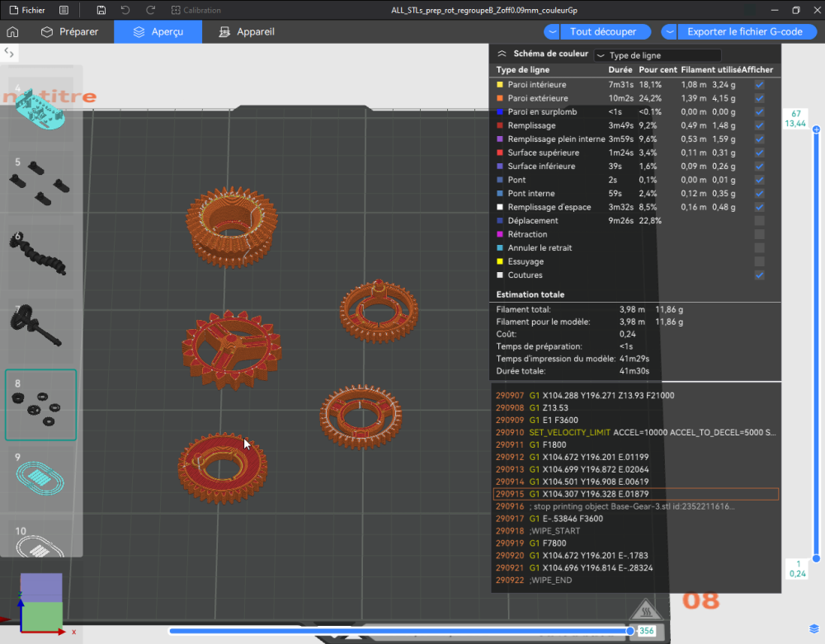This screenshot has width=825, height=644.
Task: Toggle Coutures visibility checkbox
Action: (759, 275)
